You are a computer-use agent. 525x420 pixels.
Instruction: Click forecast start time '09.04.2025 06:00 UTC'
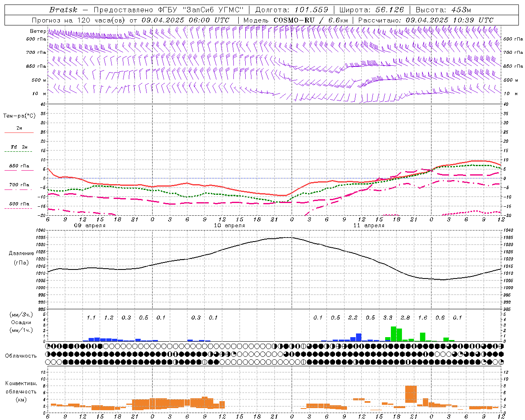tap(185, 20)
